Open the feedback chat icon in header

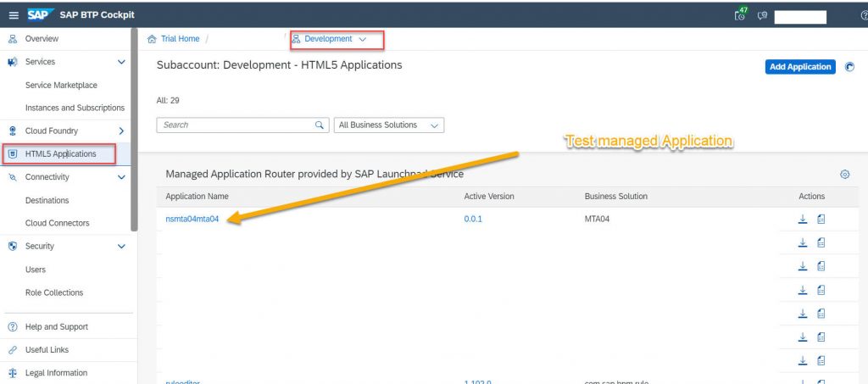[762, 16]
